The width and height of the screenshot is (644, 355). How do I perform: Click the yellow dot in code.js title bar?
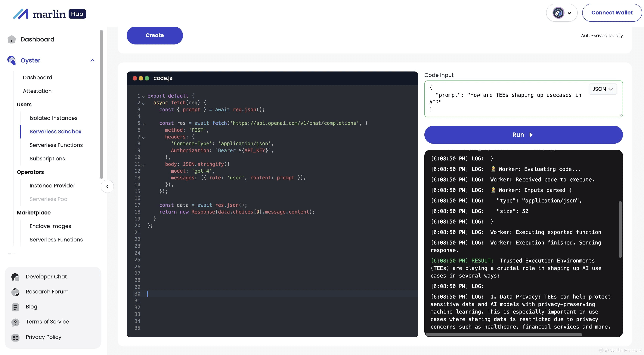[x=141, y=78]
